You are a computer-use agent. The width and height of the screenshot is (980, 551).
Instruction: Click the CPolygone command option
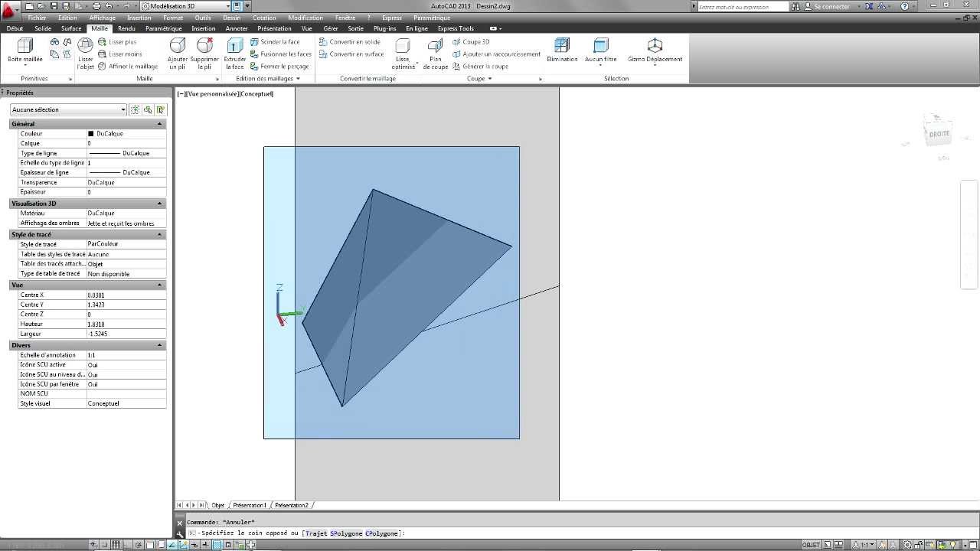click(382, 533)
